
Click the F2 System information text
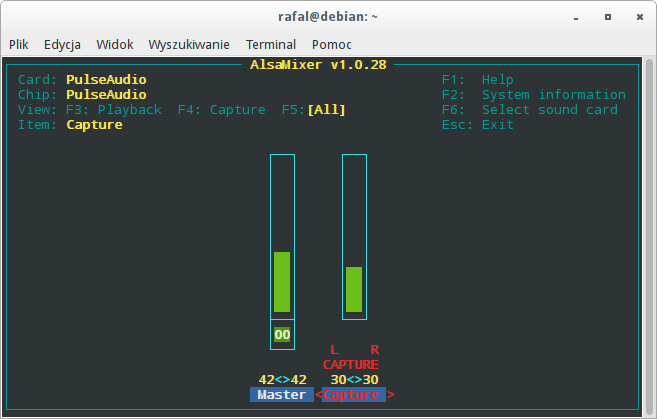(x=533, y=95)
